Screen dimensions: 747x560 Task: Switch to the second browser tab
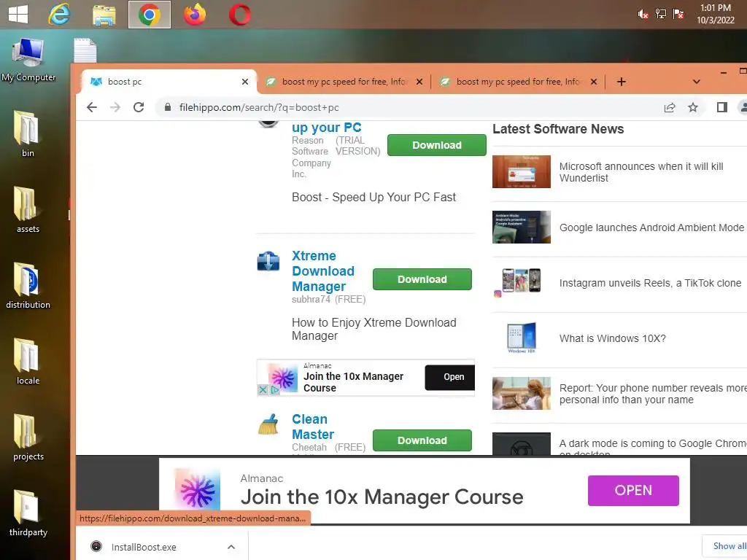(x=344, y=82)
